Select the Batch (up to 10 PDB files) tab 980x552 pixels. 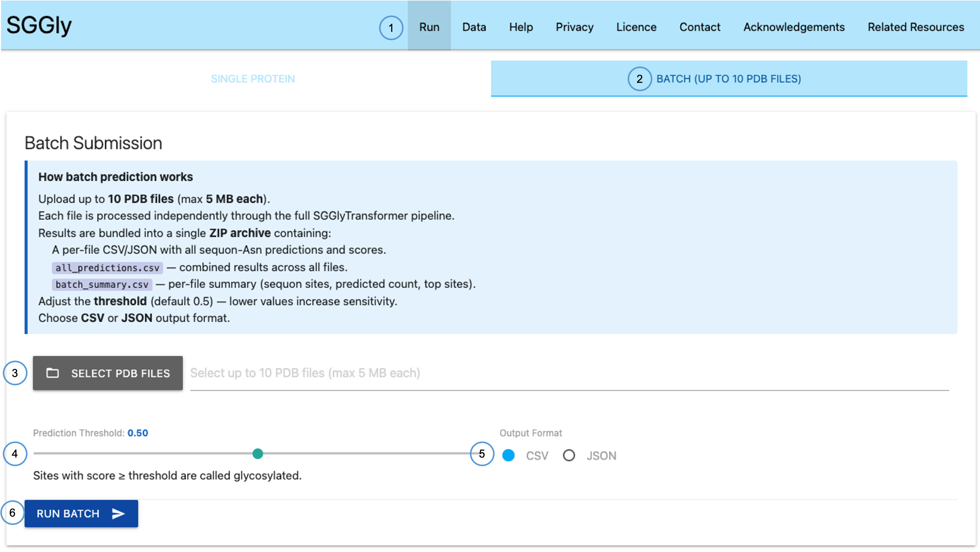(729, 79)
